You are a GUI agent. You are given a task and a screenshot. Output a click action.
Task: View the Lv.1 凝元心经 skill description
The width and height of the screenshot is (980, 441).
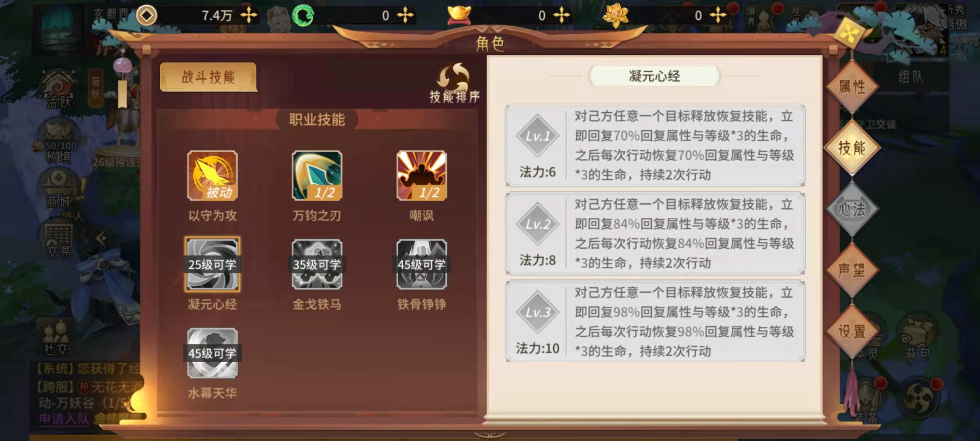[x=655, y=145]
